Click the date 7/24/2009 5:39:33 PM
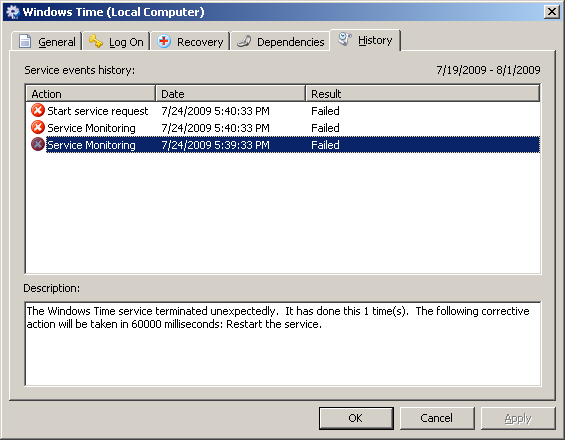Screen dimensions: 568x443 216,145
